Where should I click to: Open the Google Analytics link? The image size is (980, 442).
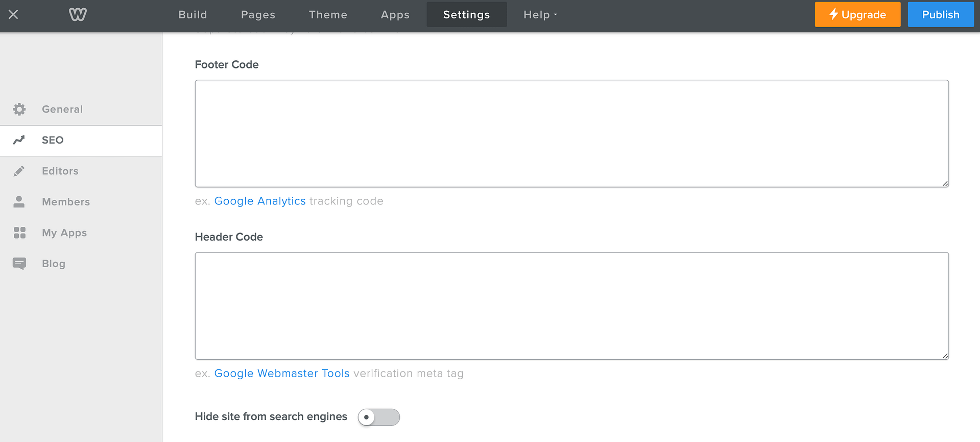coord(260,201)
